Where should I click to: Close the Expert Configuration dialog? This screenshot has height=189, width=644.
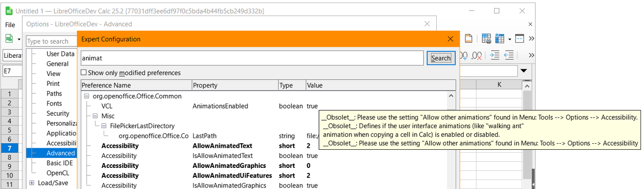(450, 39)
